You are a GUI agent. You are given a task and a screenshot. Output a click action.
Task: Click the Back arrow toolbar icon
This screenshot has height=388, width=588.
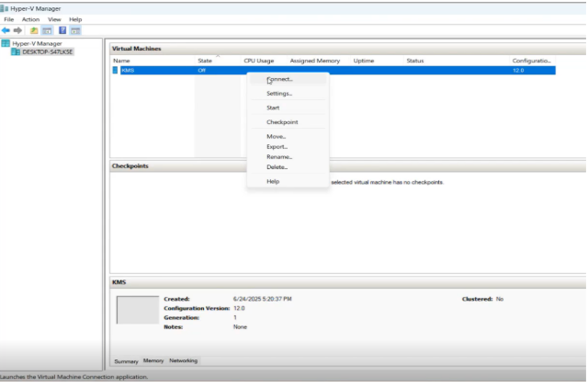click(6, 30)
